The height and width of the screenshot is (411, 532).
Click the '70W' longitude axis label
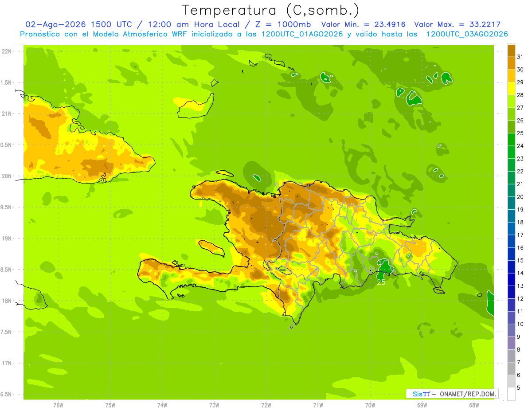click(x=370, y=405)
